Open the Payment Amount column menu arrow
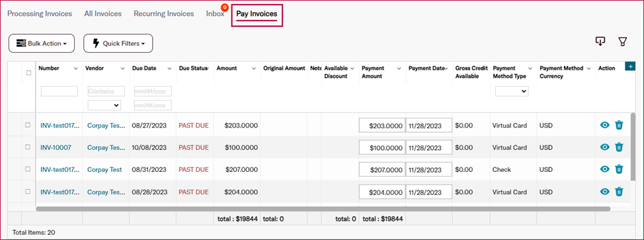Screen dimensions: 644x240 [x=399, y=69]
